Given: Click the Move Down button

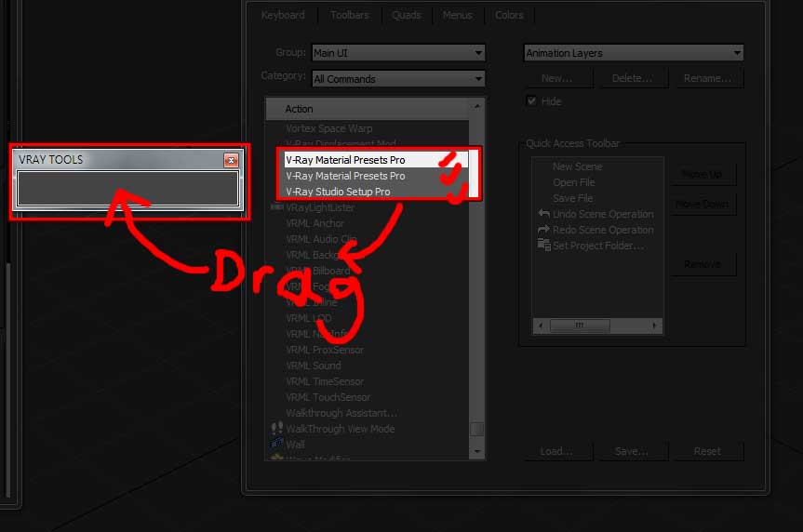Looking at the screenshot, I should (703, 205).
